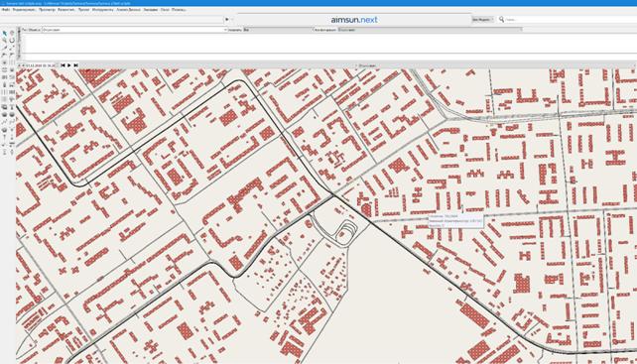Select the arrow selection tool
The image size is (637, 364).
pos(5,33)
